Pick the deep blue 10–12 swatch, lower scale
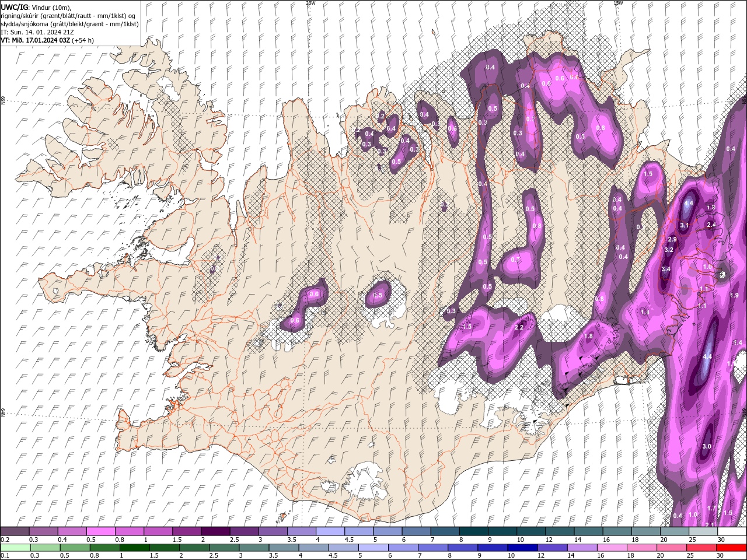 pyautogui.click(x=523, y=547)
